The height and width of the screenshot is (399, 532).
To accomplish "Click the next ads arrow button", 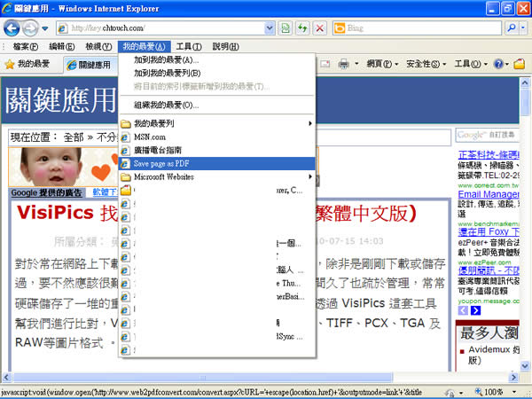I will point(475,310).
